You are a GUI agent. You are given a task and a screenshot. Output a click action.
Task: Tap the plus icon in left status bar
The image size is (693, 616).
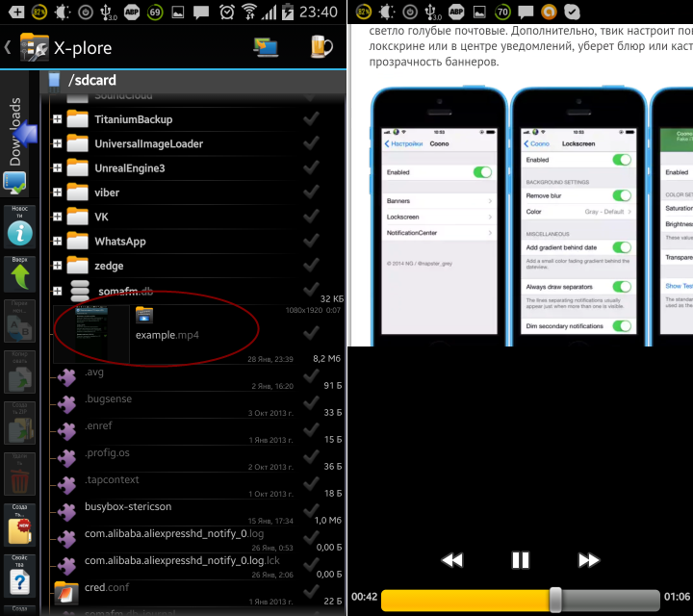16,12
